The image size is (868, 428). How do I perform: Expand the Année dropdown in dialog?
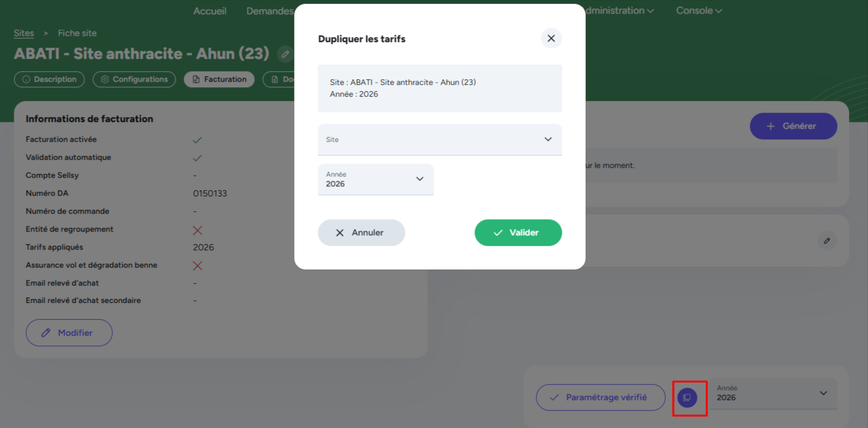375,179
